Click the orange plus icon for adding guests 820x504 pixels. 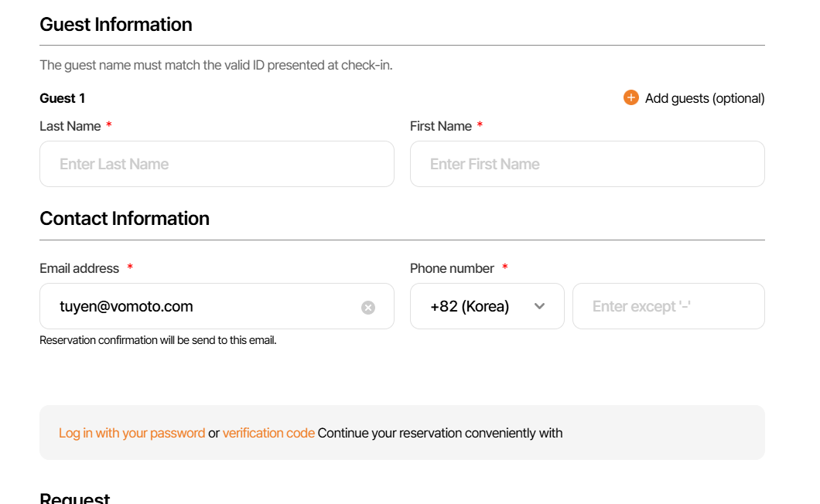(x=631, y=97)
